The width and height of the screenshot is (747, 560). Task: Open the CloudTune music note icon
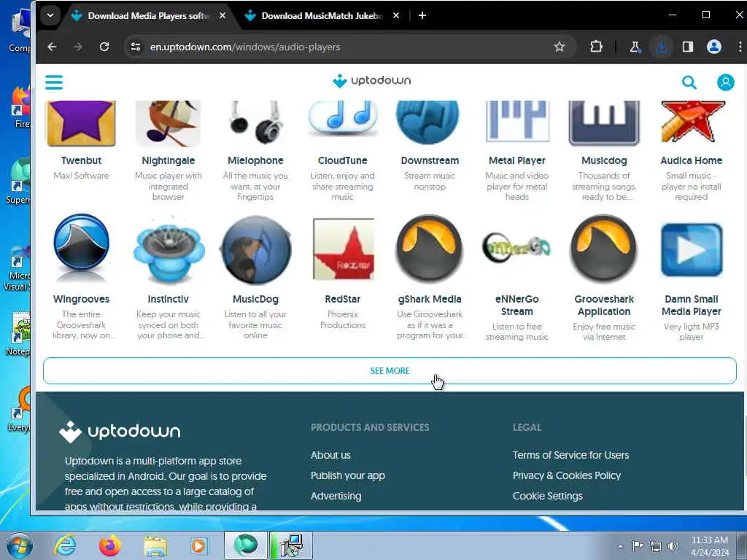[343, 118]
